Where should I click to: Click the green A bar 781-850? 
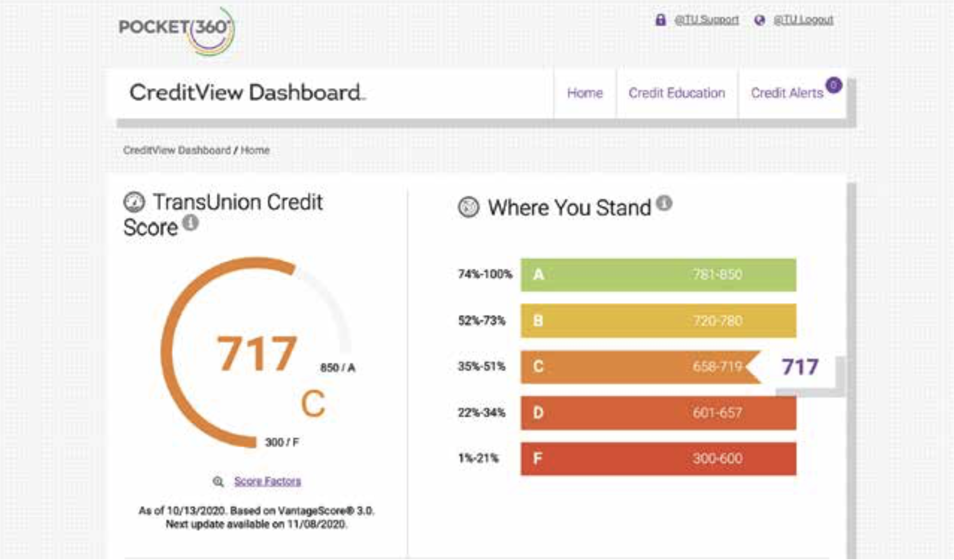(x=658, y=275)
